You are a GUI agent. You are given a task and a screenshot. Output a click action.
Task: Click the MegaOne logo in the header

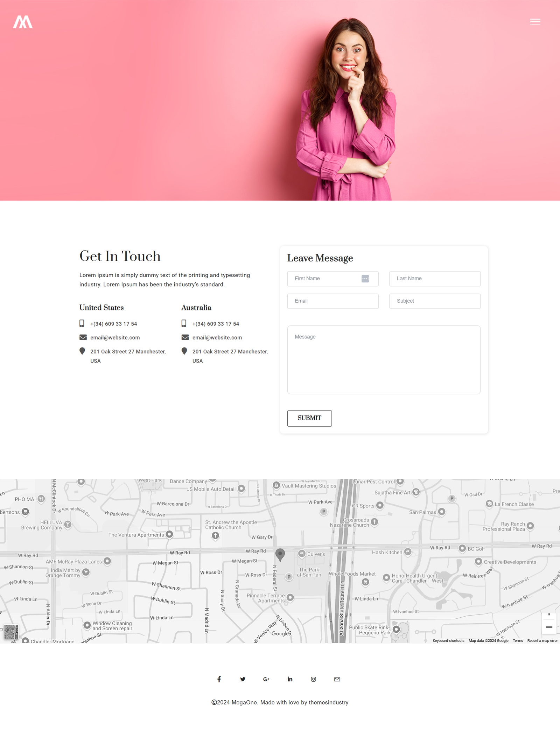tap(23, 22)
